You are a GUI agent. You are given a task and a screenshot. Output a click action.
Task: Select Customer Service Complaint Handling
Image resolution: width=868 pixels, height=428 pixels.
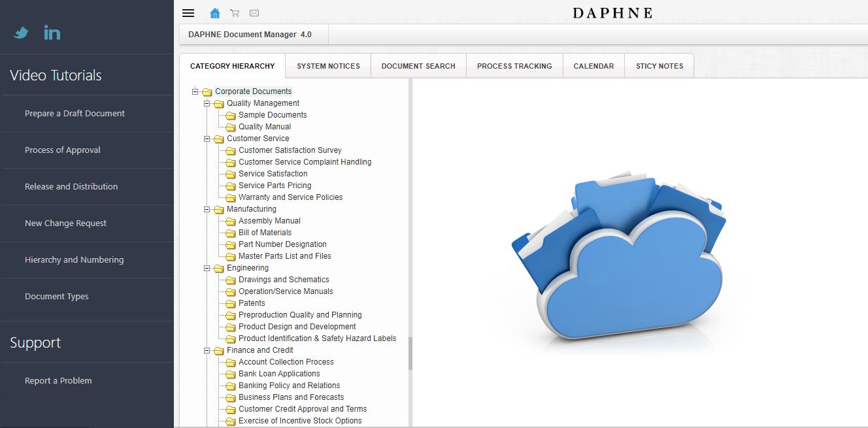point(305,162)
